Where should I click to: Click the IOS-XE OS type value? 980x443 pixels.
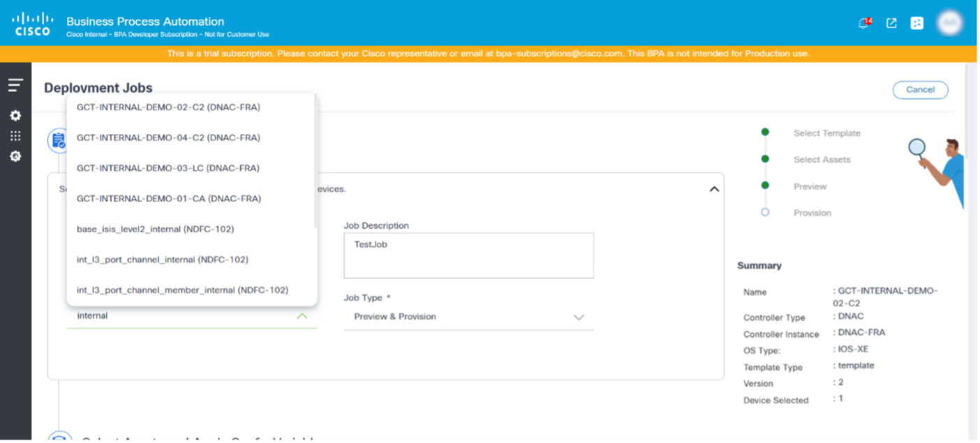click(x=853, y=349)
